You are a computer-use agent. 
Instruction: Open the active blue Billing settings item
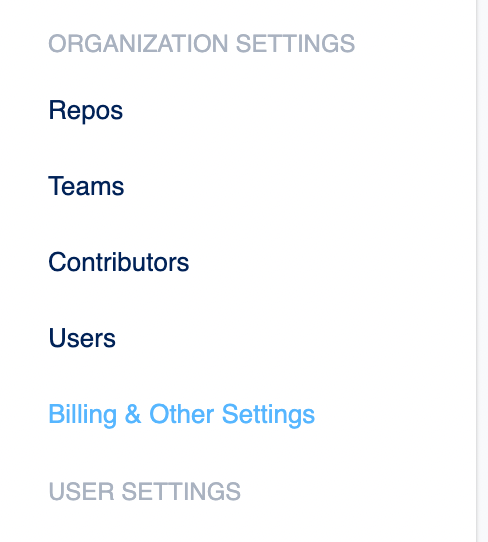tap(181, 414)
